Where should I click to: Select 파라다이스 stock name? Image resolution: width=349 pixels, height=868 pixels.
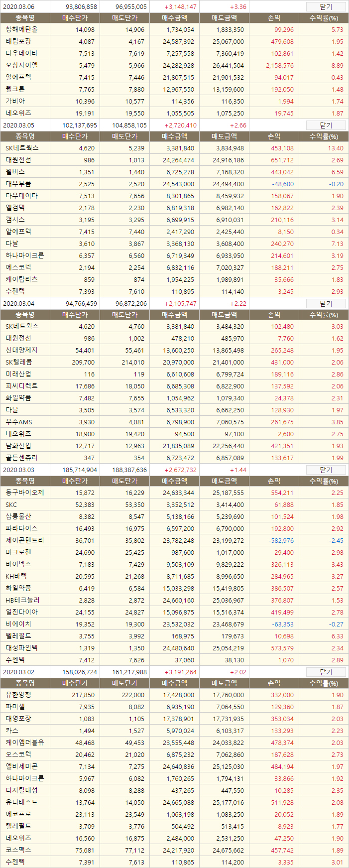coord(21,528)
